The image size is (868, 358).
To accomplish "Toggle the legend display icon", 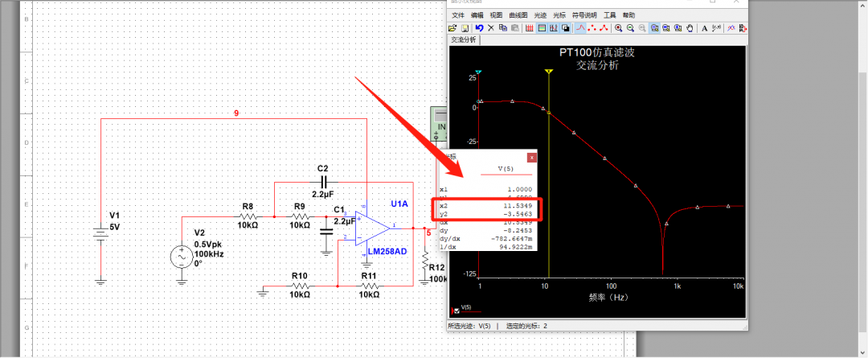I will 542,27.
